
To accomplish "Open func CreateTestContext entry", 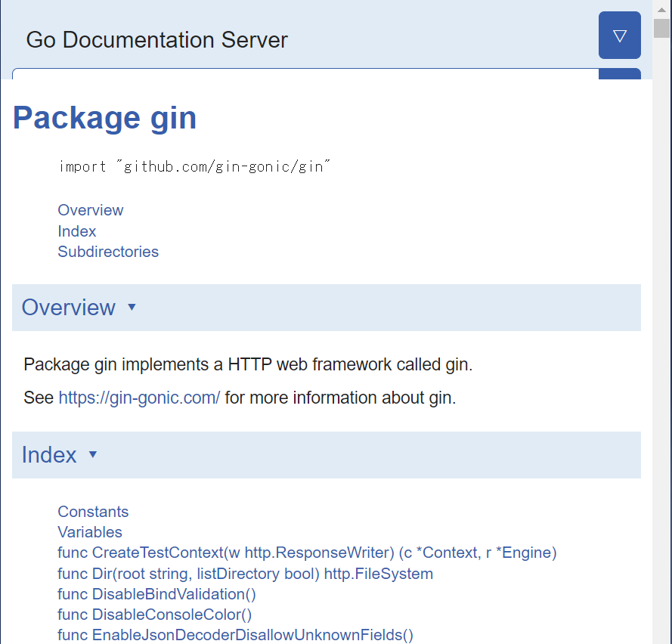I will point(308,553).
